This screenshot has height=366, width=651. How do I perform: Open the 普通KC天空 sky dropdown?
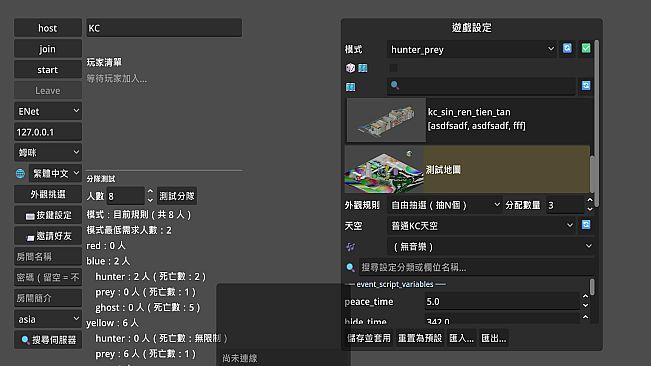(x=482, y=226)
